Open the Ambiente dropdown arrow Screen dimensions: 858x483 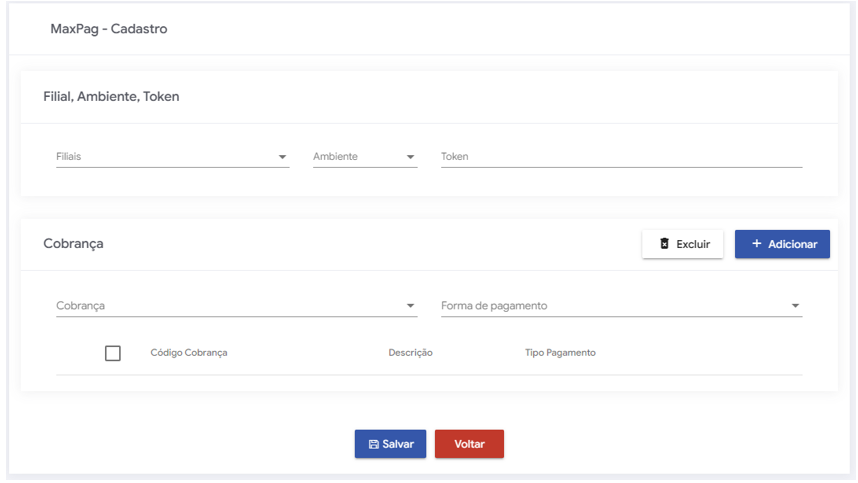click(x=410, y=157)
